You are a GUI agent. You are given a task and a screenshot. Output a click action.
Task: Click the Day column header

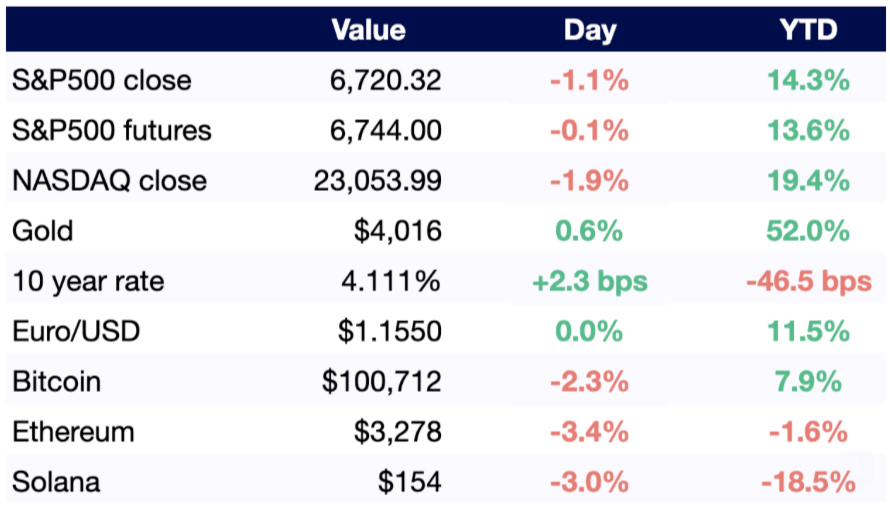coord(590,30)
